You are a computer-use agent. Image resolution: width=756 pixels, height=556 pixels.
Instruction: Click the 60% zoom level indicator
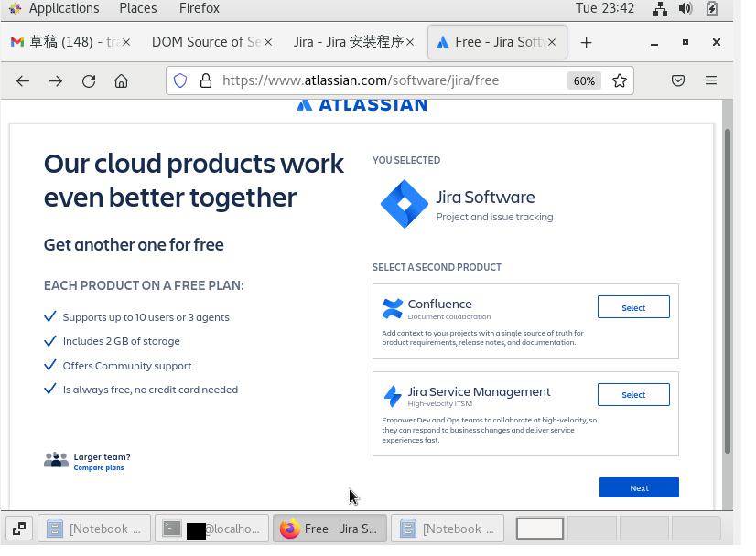coord(584,81)
